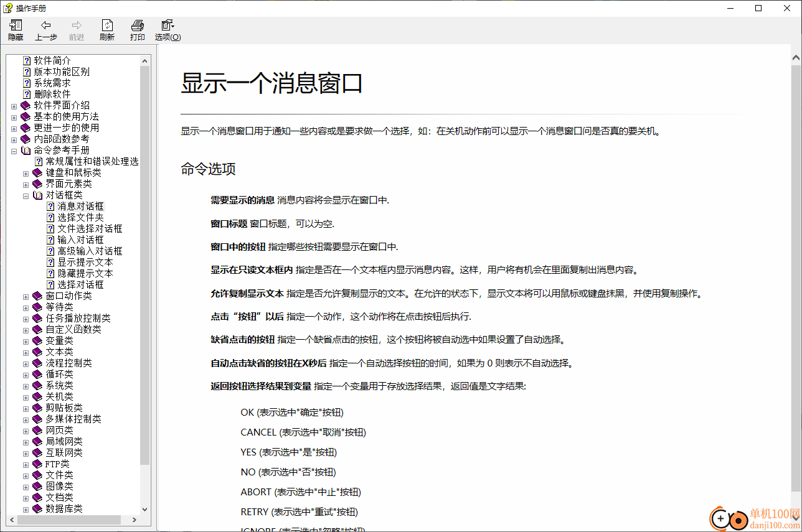Viewport: 802px width, 532px height.
Task: Click the topic icon of 高级输入对话框
Action: point(50,251)
